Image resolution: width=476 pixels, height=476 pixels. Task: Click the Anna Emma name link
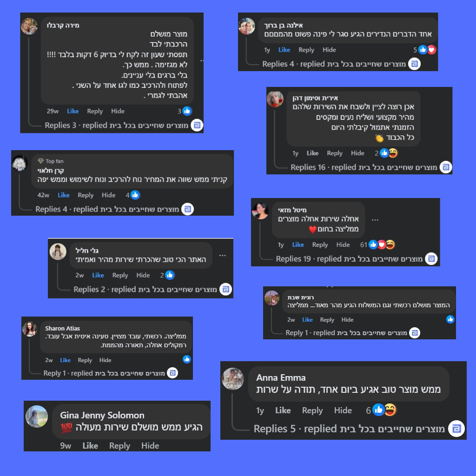coord(281,377)
